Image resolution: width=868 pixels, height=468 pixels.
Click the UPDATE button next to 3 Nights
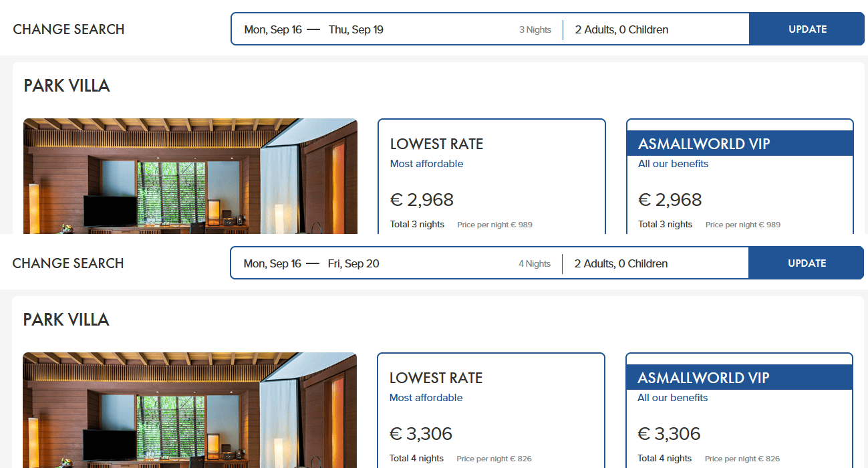pyautogui.click(x=807, y=29)
